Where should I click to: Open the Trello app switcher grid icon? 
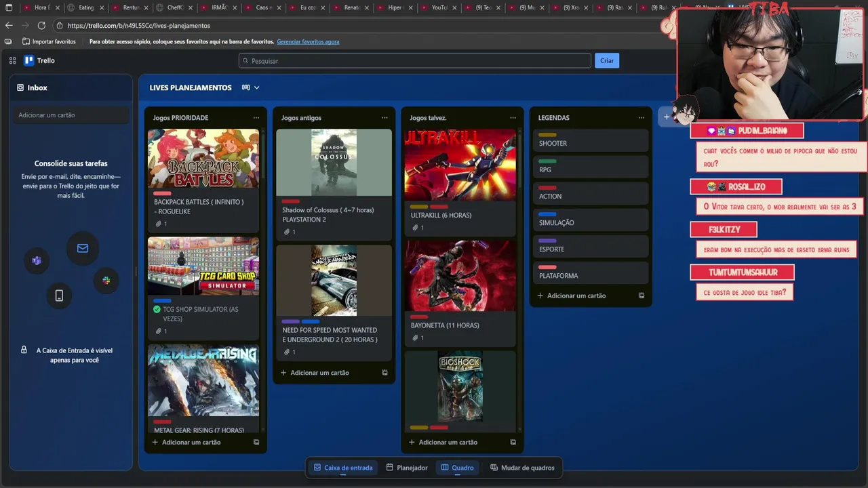(12, 60)
